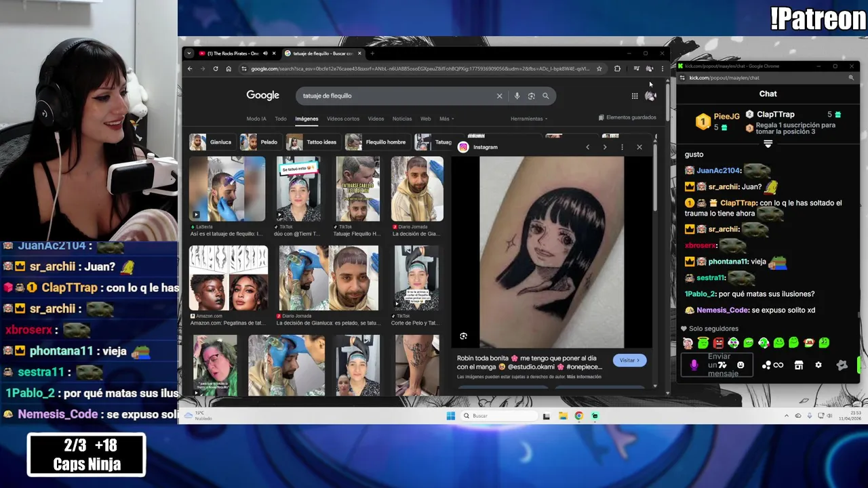Open the emoji picker in Kick chat

click(741, 365)
